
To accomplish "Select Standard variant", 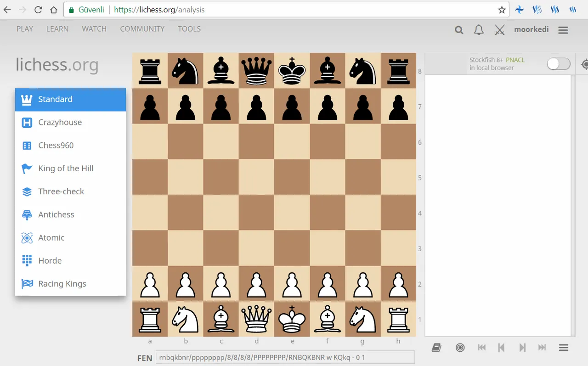I will [x=71, y=100].
